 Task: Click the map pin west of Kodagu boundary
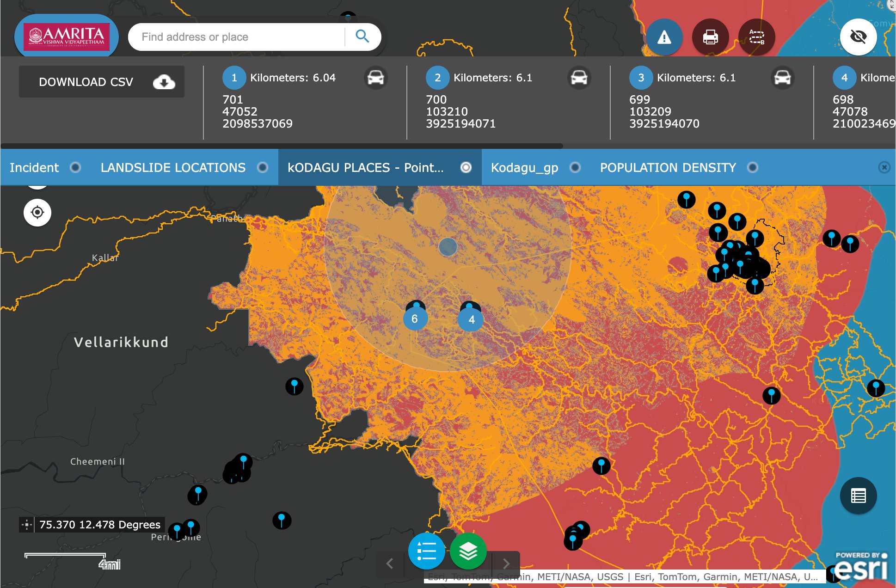(x=295, y=386)
